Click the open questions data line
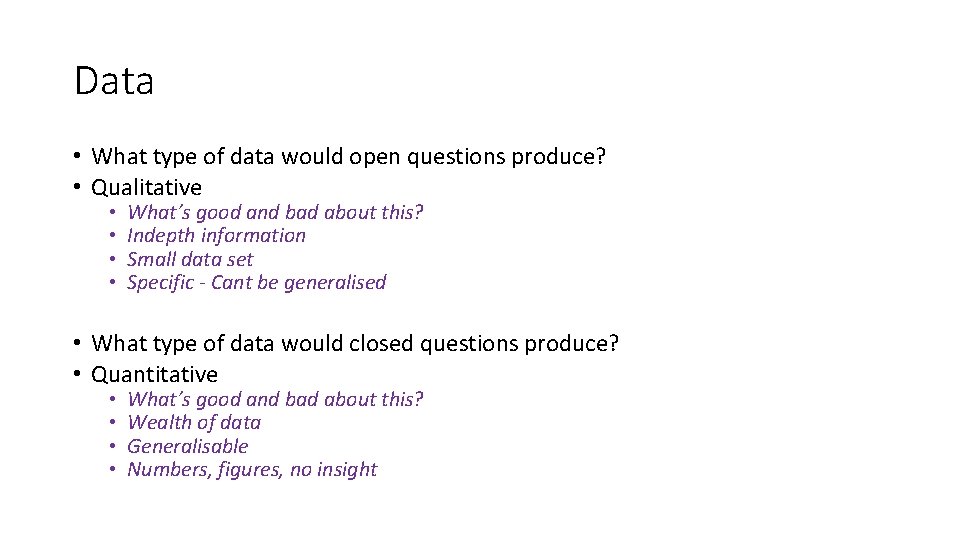 [x=349, y=156]
